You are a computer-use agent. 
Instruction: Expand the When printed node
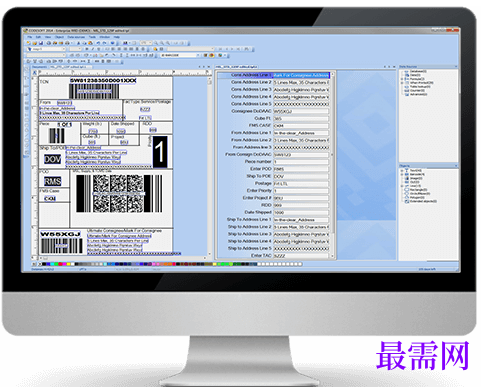402,83
